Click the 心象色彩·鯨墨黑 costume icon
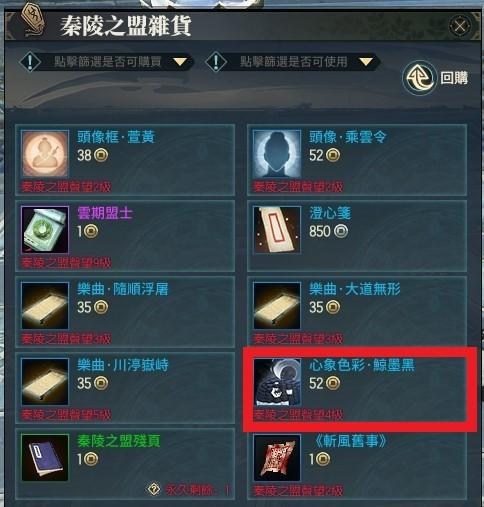 click(x=277, y=382)
